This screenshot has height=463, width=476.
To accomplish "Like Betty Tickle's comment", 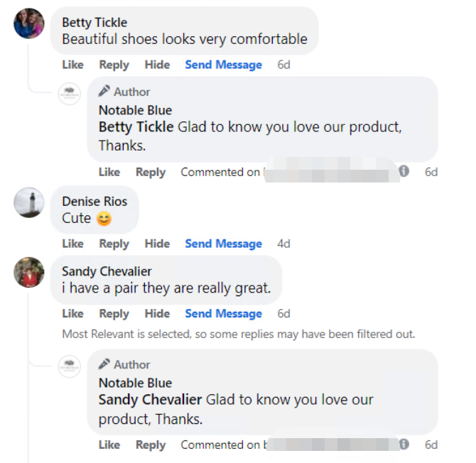I will tap(72, 65).
